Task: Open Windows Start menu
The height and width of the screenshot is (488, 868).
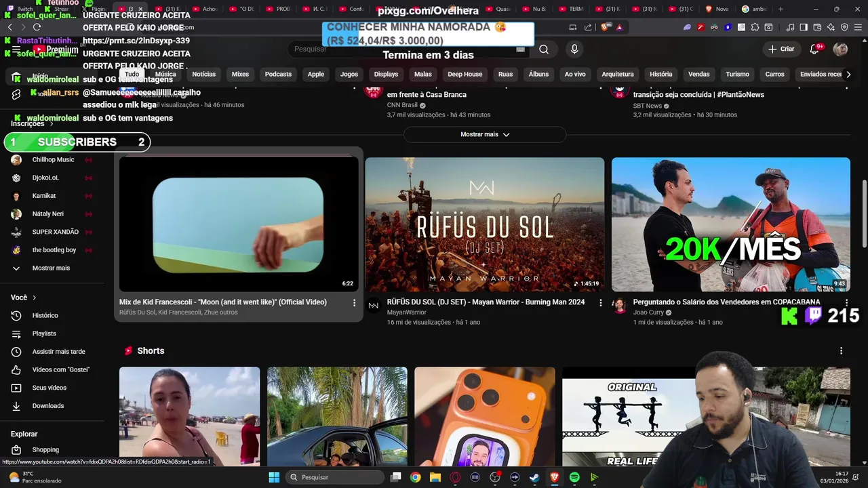Action: pos(274,477)
